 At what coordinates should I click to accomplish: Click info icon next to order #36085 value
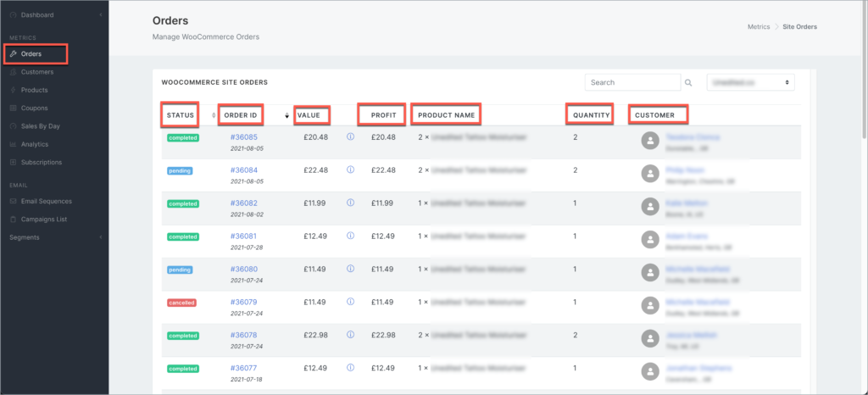350,137
